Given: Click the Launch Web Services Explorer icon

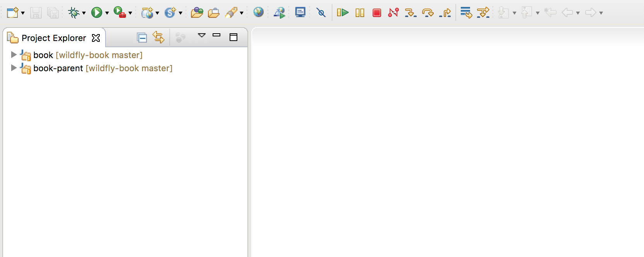Looking at the screenshot, I should (x=279, y=13).
